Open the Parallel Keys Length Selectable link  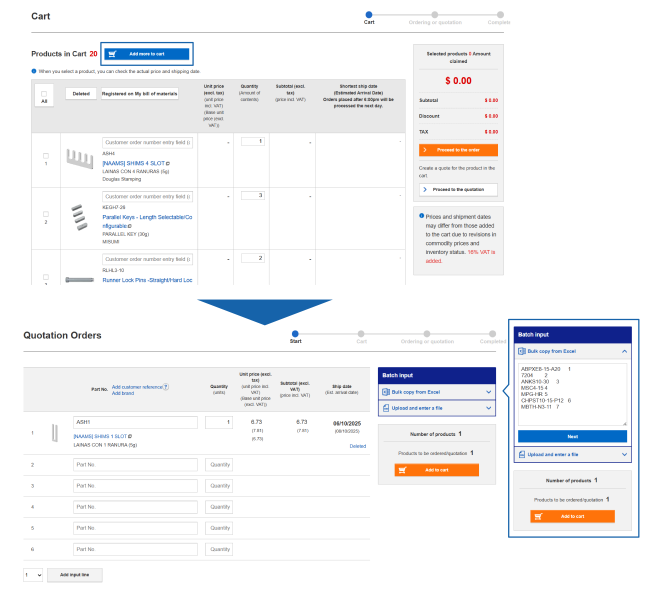[x=147, y=216]
